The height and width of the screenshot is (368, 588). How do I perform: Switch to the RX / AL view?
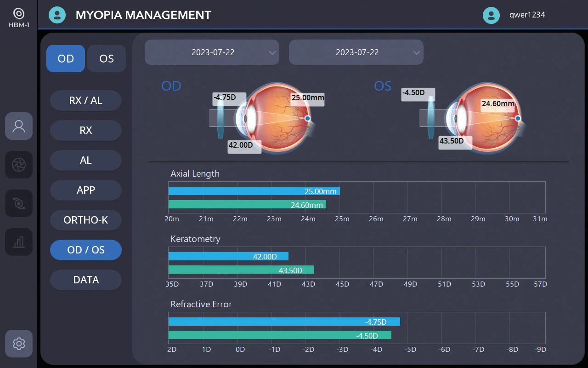point(86,100)
